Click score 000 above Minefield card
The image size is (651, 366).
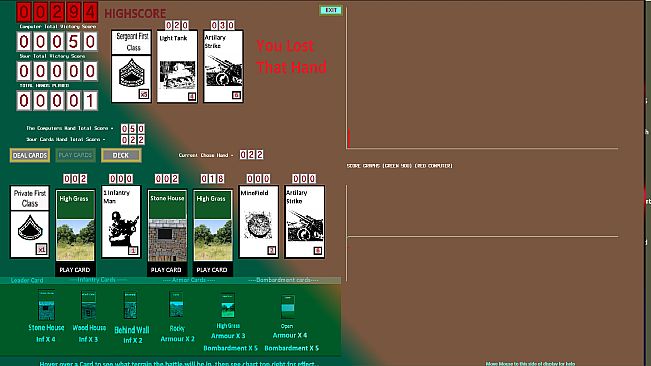258,179
